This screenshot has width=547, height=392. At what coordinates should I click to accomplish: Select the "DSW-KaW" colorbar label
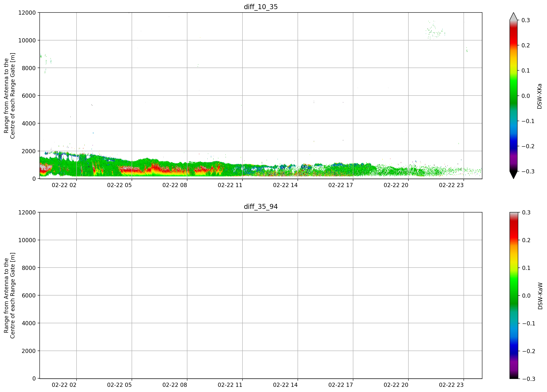pyautogui.click(x=540, y=296)
